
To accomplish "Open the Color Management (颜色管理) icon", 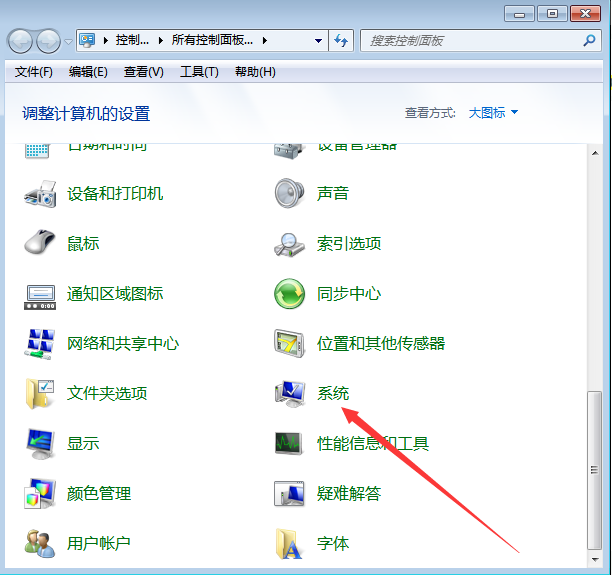I will point(40,493).
